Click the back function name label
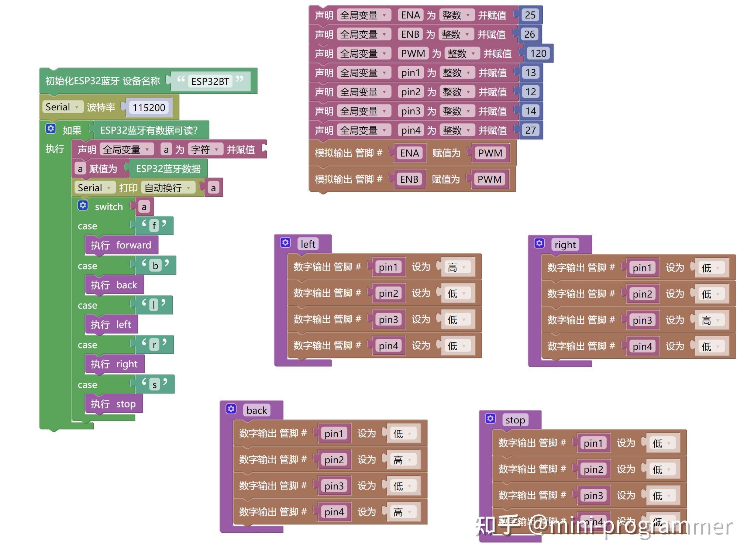 tap(256, 410)
